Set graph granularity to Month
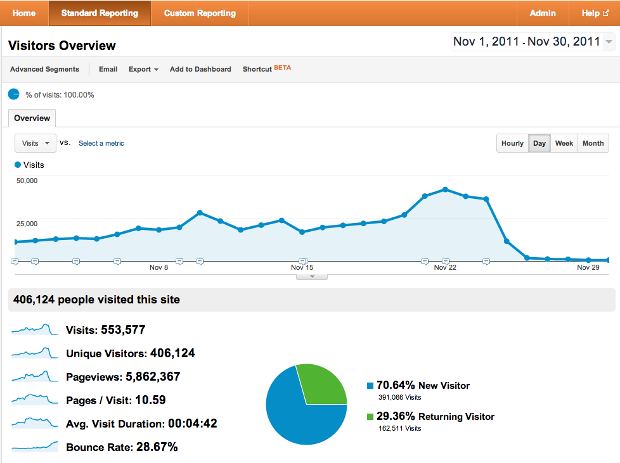The width and height of the screenshot is (620, 463). pos(593,143)
